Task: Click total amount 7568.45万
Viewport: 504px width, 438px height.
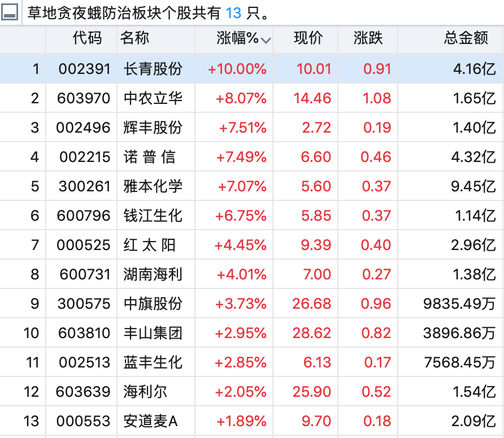Action: (x=460, y=362)
